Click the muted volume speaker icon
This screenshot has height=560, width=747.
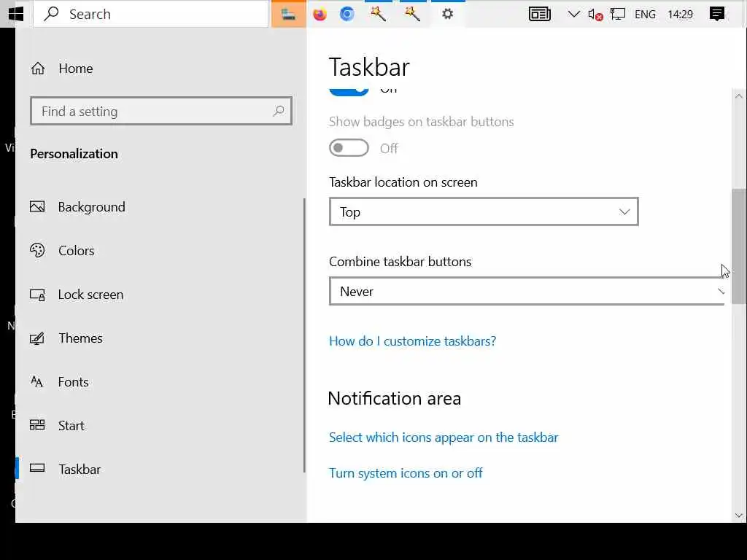coord(595,15)
